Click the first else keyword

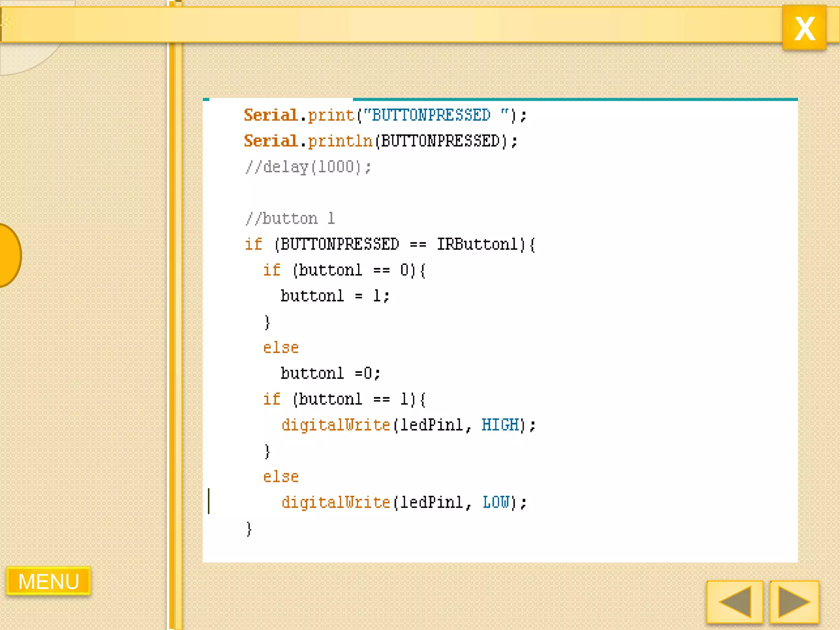281,348
